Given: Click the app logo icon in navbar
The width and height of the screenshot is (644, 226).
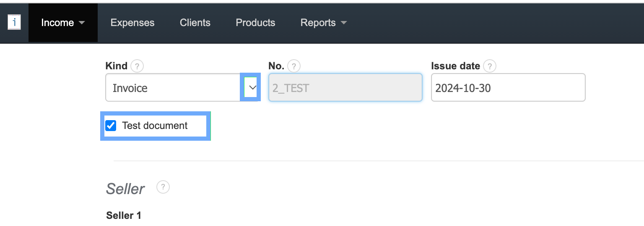Looking at the screenshot, I should [x=14, y=23].
